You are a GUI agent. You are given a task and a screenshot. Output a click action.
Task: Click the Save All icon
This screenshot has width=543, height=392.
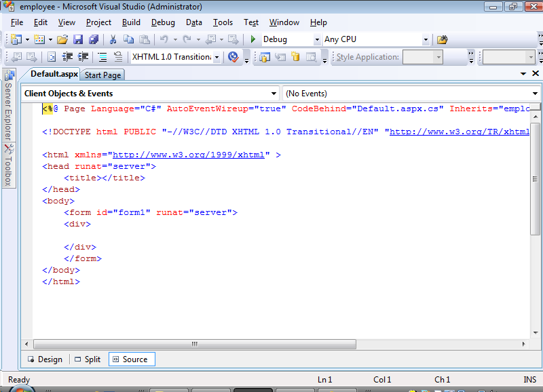93,39
